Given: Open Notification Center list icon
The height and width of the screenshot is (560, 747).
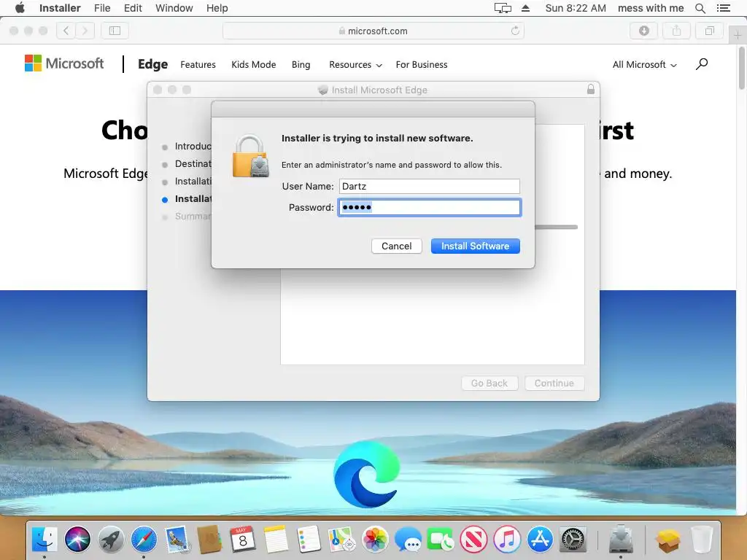Looking at the screenshot, I should click(724, 8).
